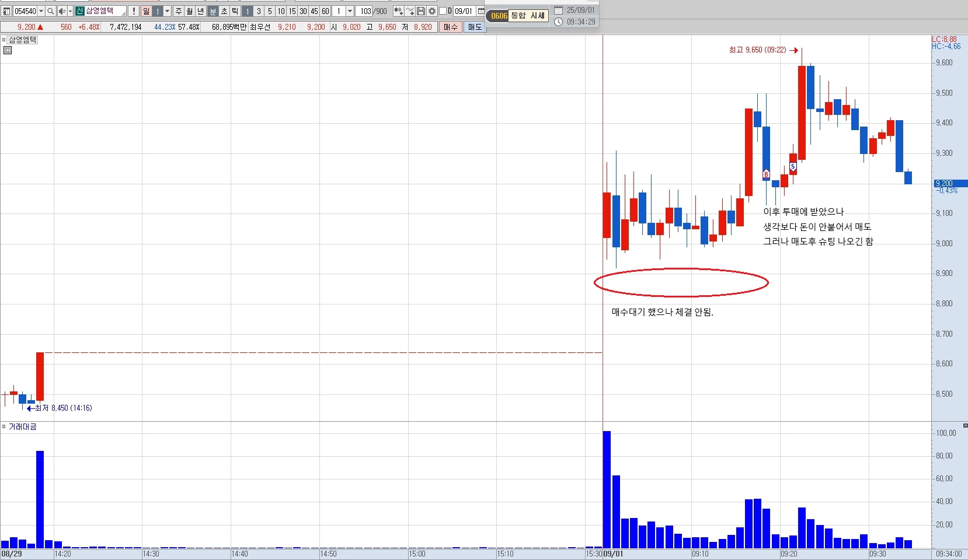The image size is (968, 560).
Task: Click the 매수 buy button
Action: [451, 27]
